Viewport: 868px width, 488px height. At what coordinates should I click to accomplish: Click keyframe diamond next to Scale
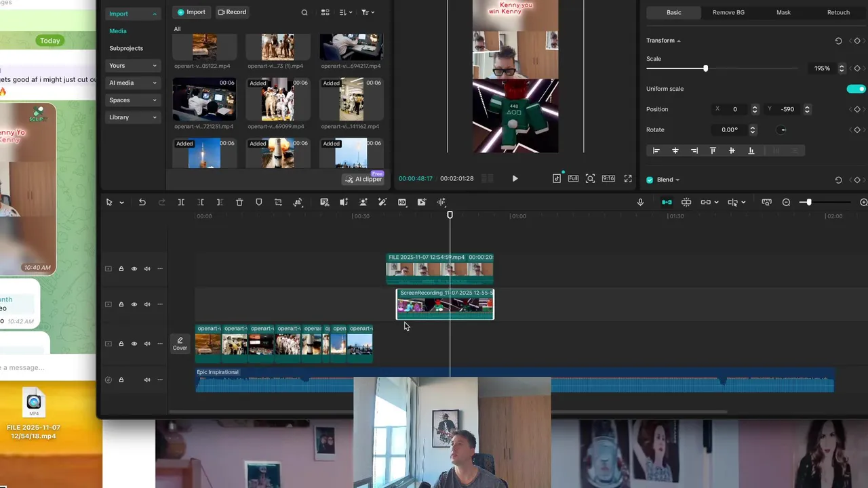(857, 68)
